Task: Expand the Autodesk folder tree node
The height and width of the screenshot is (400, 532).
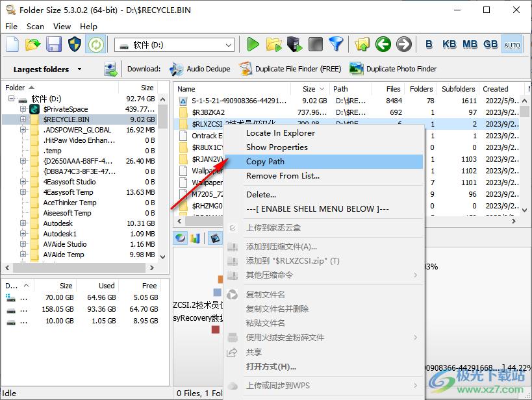Action: coord(23,223)
